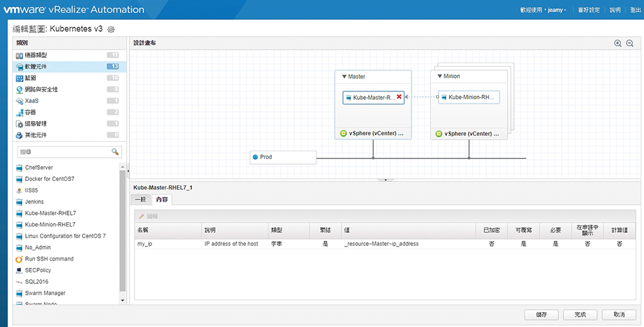
Task: Select No_Admin in component list
Action: coord(38,248)
